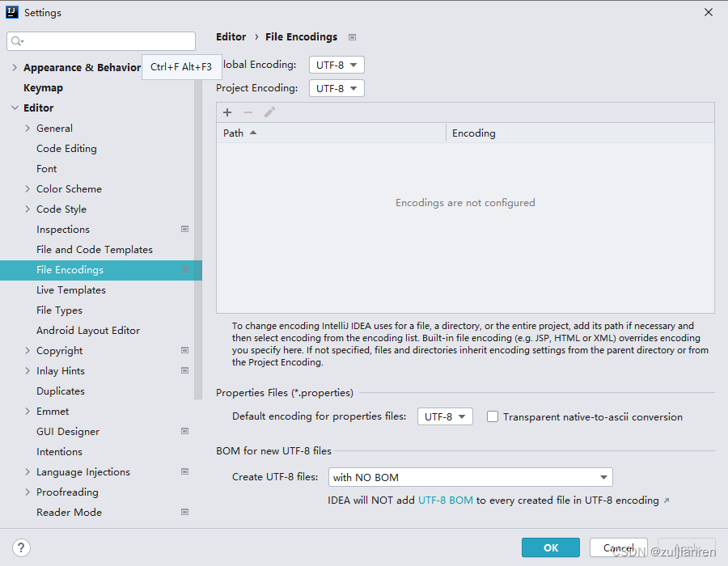This screenshot has width=728, height=566.
Task: Open Create UTF-8 files BOM dropdown
Action: 470,477
